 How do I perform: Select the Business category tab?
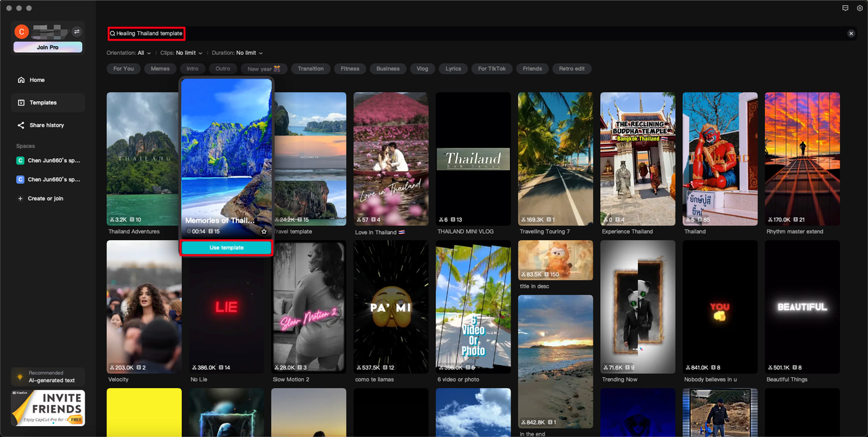point(388,69)
